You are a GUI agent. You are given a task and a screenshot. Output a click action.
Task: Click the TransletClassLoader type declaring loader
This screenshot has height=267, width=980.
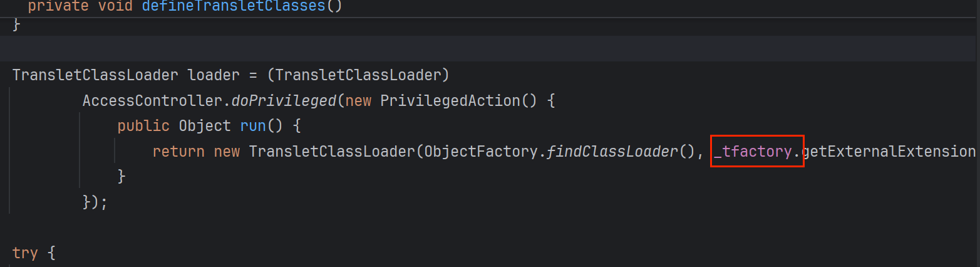[x=95, y=75]
